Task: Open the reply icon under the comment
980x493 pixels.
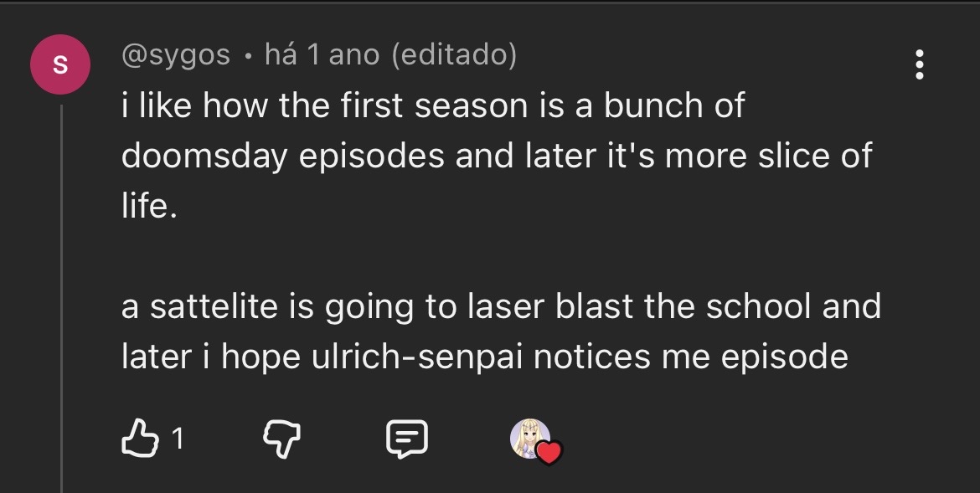Action: pyautogui.click(x=406, y=438)
